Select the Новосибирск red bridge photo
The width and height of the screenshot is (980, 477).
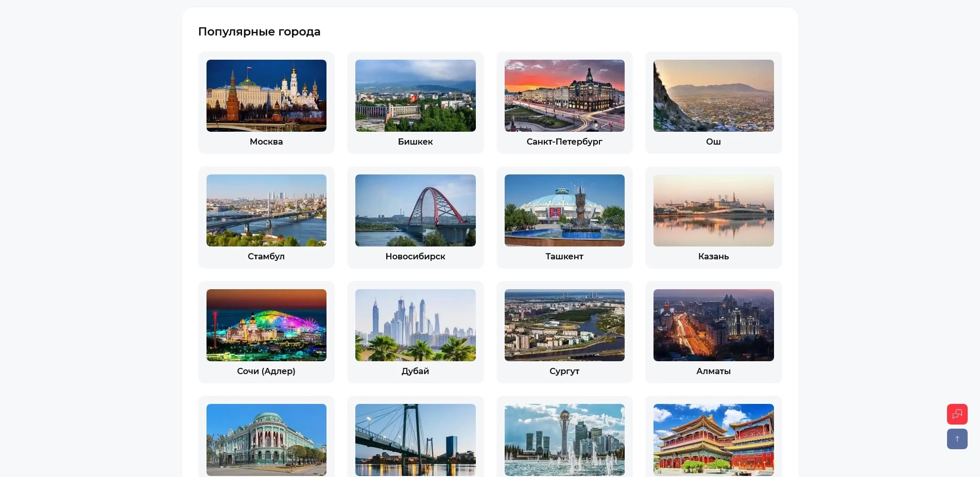tap(415, 210)
